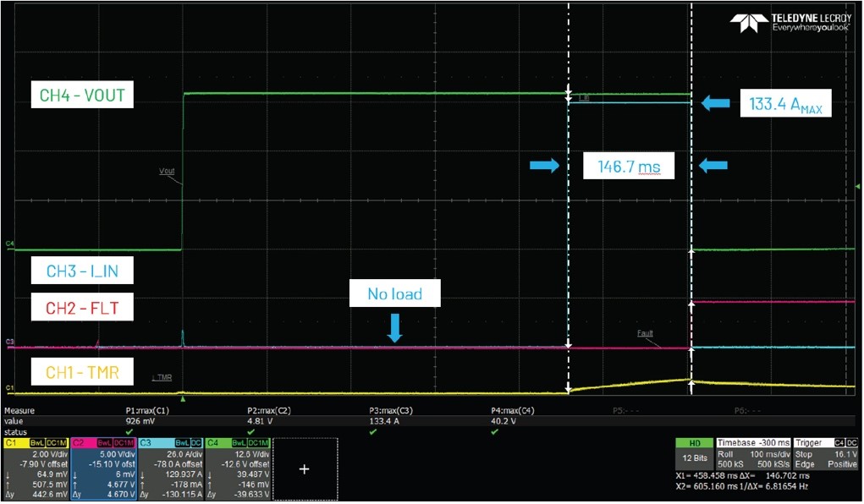864x504 pixels.
Task: Click the green trigger position marker
Action: tap(183, 399)
